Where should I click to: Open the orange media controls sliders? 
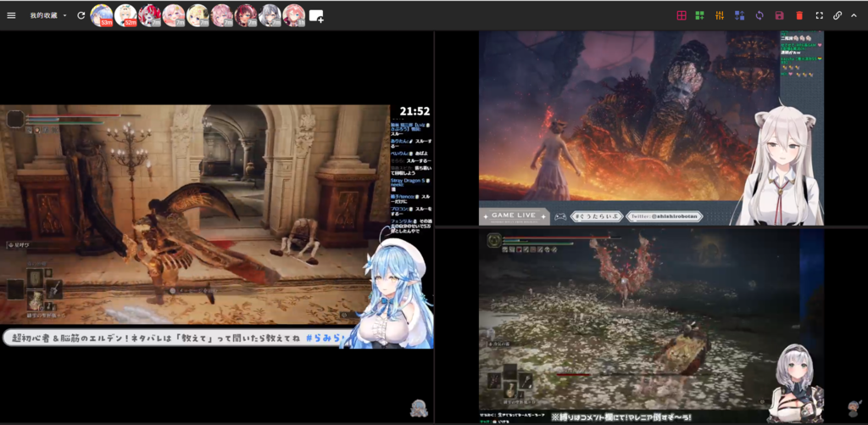(720, 15)
